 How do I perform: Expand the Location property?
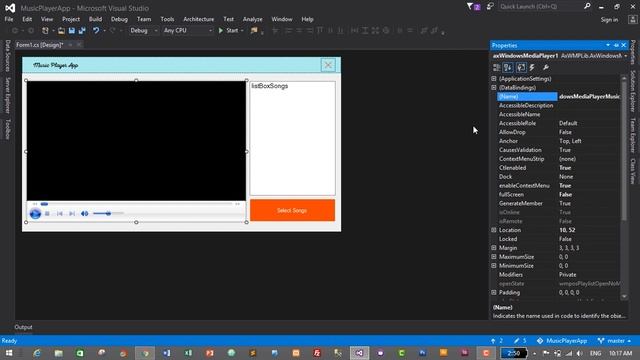(x=494, y=230)
